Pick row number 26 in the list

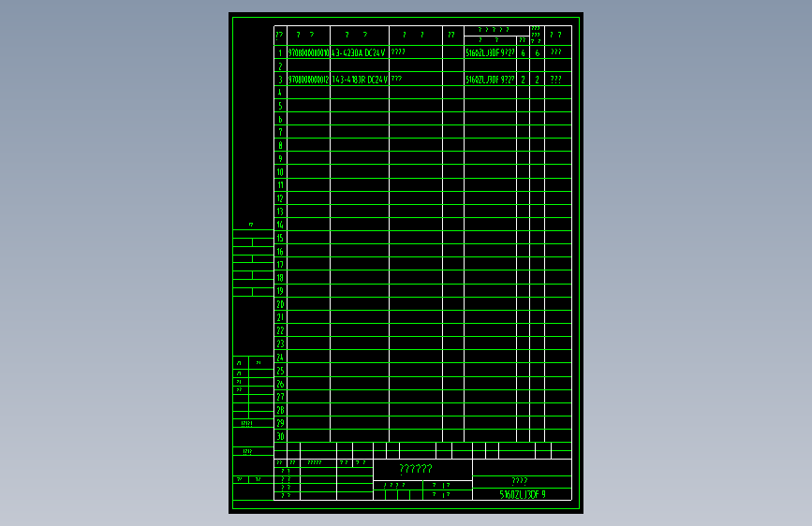click(280, 384)
